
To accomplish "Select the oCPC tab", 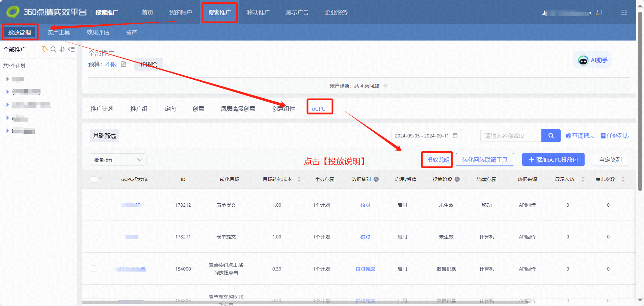I will pyautogui.click(x=319, y=109).
